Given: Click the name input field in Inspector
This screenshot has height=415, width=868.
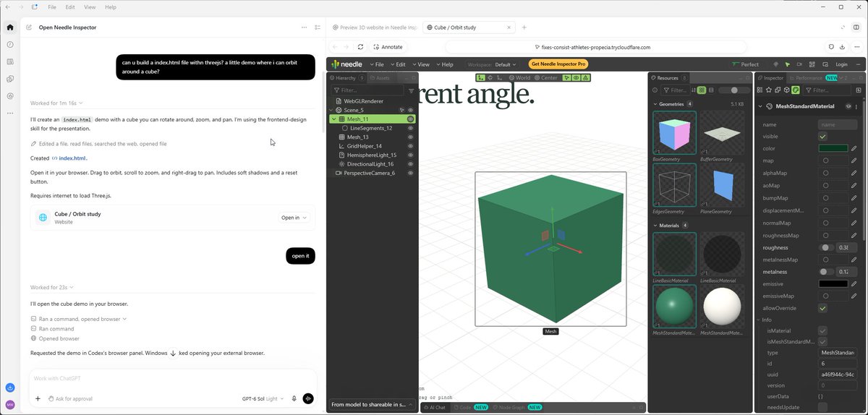Looking at the screenshot, I should (x=838, y=124).
